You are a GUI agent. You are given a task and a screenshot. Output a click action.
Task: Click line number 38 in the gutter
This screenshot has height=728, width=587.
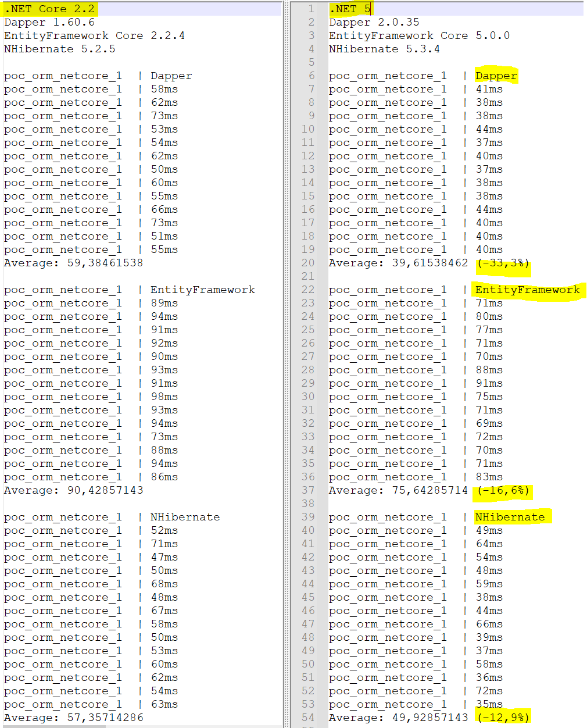[x=308, y=504]
